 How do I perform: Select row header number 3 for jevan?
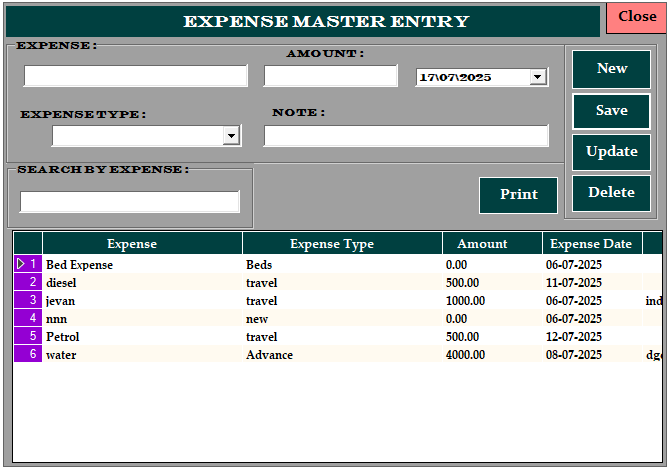tap(28, 300)
